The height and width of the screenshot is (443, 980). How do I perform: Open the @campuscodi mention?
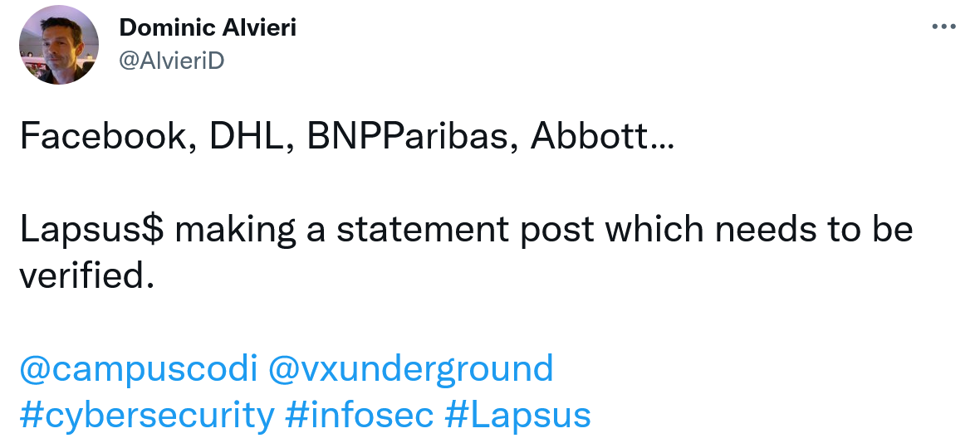point(138,368)
